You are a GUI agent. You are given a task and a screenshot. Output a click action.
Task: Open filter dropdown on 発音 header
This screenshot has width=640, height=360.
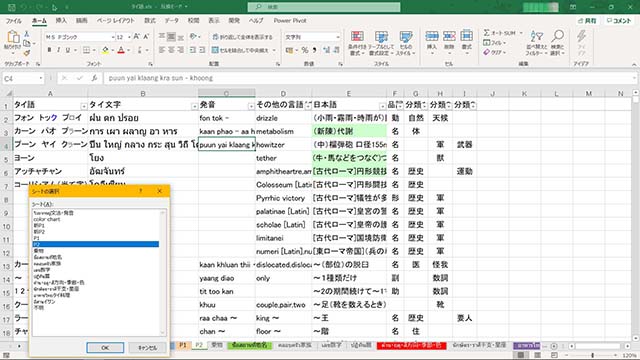tap(251, 106)
